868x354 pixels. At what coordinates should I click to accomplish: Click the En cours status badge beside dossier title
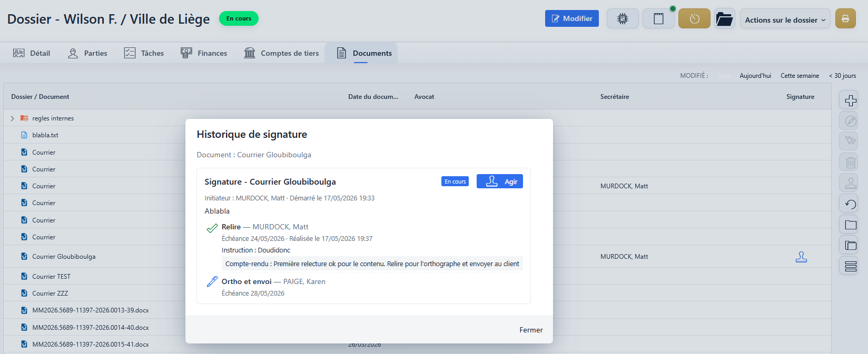239,18
